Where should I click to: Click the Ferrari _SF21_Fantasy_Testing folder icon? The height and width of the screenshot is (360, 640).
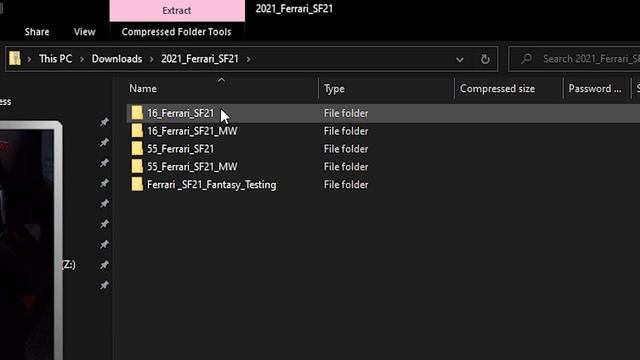[137, 184]
